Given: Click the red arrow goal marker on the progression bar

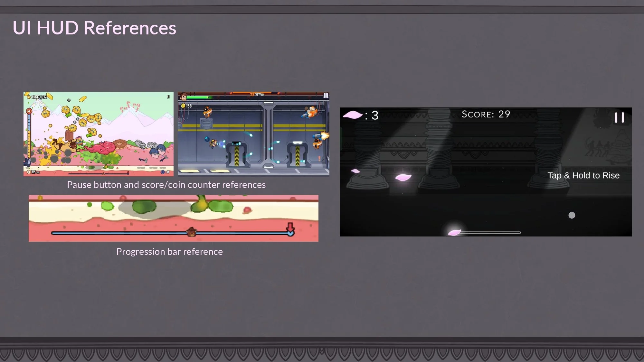Looking at the screenshot, I should pos(290,229).
